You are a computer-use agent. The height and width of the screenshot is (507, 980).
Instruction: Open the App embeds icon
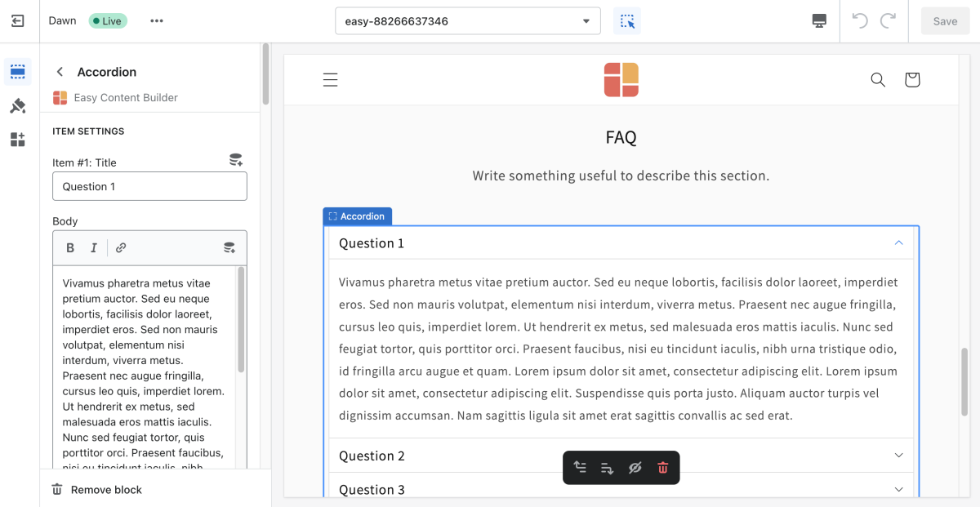coord(18,140)
